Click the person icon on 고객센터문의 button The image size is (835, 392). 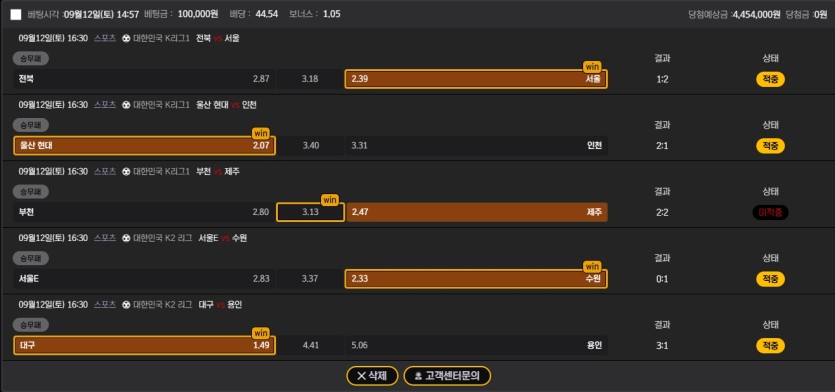click(418, 376)
